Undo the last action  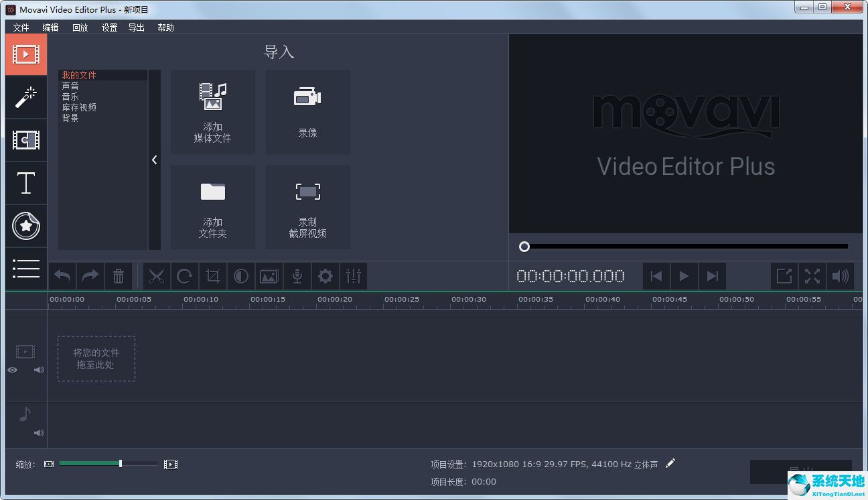coord(62,276)
